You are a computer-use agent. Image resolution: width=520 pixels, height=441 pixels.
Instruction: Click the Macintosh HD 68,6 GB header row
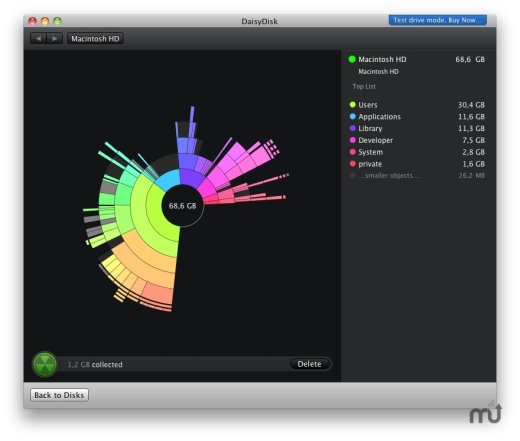(x=417, y=59)
